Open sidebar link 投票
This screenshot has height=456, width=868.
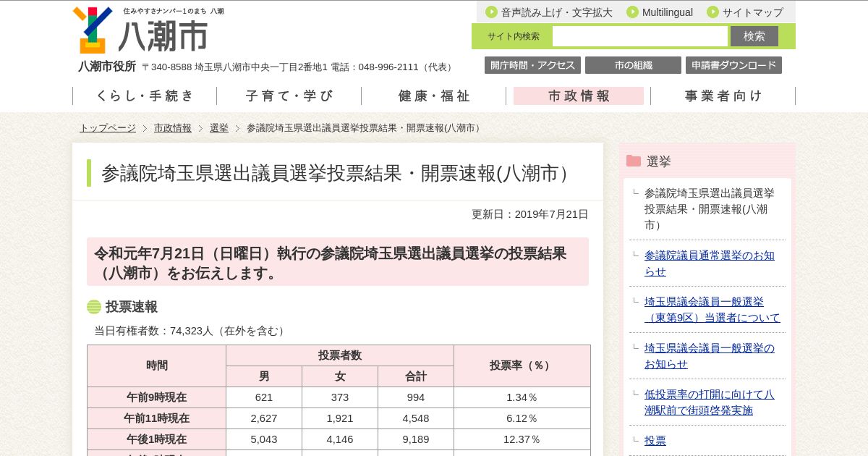tap(655, 440)
